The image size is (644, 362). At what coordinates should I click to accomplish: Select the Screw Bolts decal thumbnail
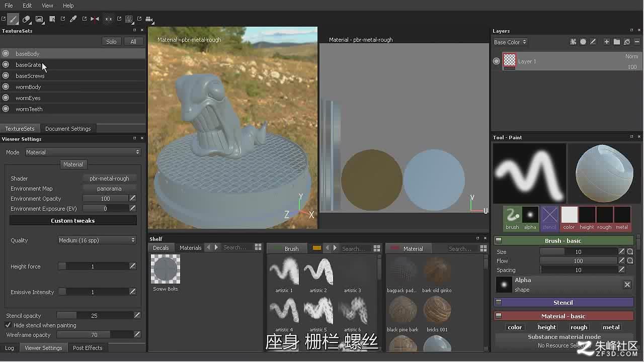click(x=166, y=269)
